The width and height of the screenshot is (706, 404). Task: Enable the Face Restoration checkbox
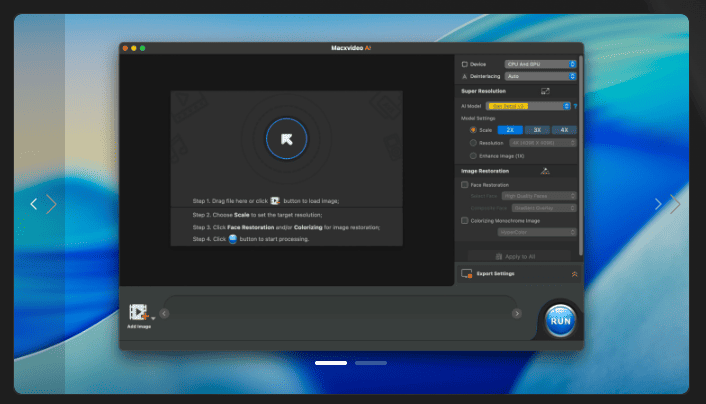(465, 185)
